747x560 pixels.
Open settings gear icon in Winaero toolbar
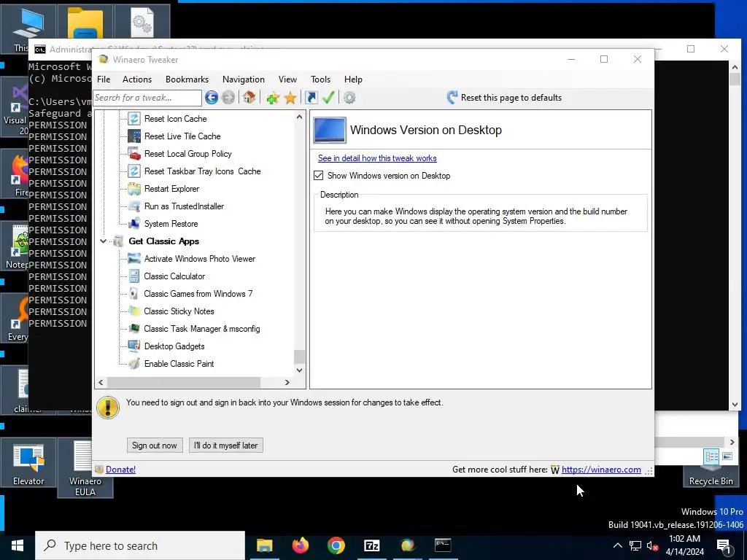[349, 98]
